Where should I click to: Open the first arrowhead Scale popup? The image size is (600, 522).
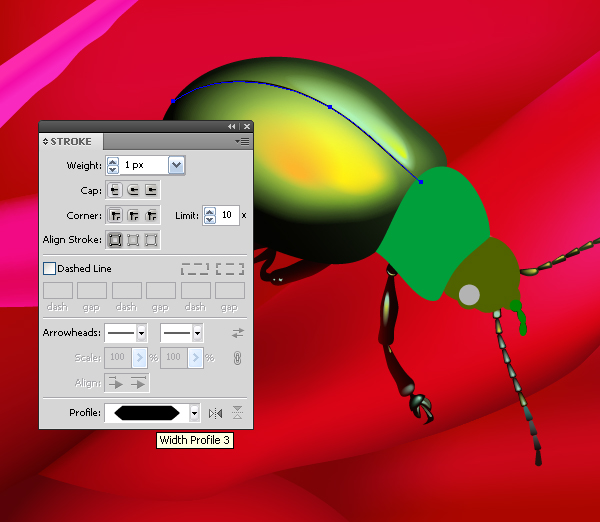point(139,358)
